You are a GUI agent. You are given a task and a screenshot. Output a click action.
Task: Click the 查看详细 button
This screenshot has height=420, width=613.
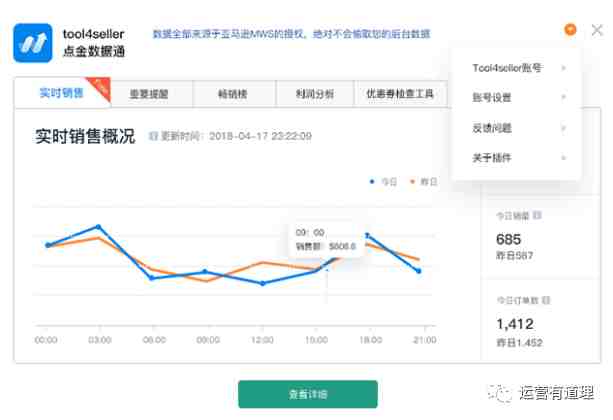[307, 394]
